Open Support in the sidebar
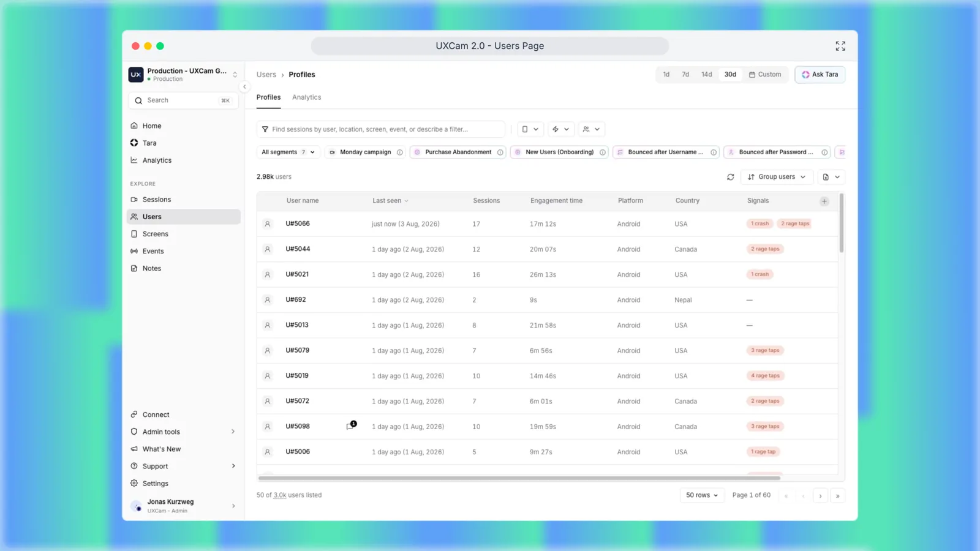This screenshot has width=980, height=551. point(184,466)
